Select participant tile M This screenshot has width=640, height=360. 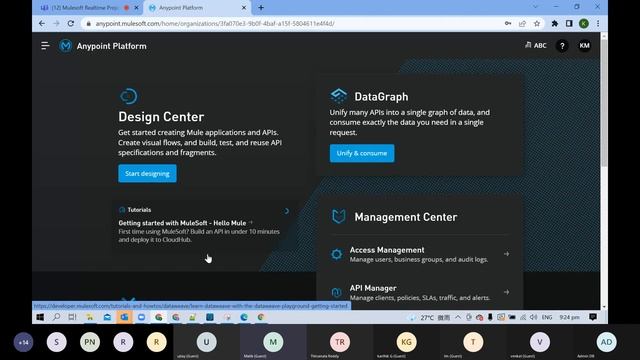pyautogui.click(x=273, y=342)
